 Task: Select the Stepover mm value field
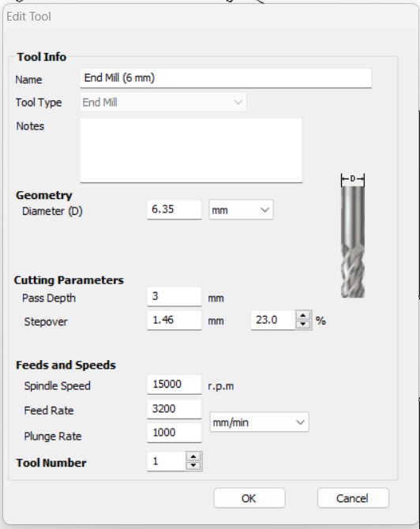tap(174, 321)
